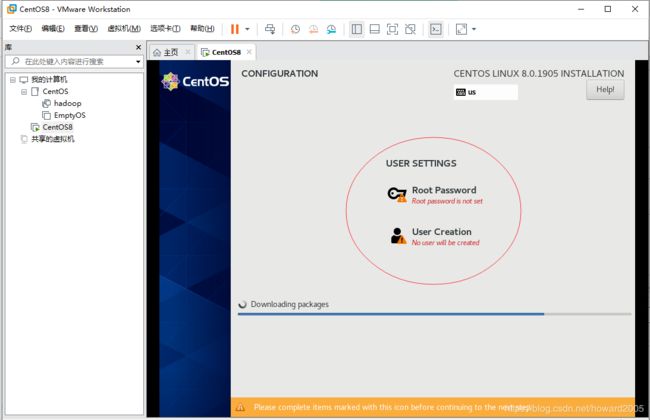Screen dimensions: 650x420
Task: Click the USER SETTINGS heading text
Action: (421, 163)
